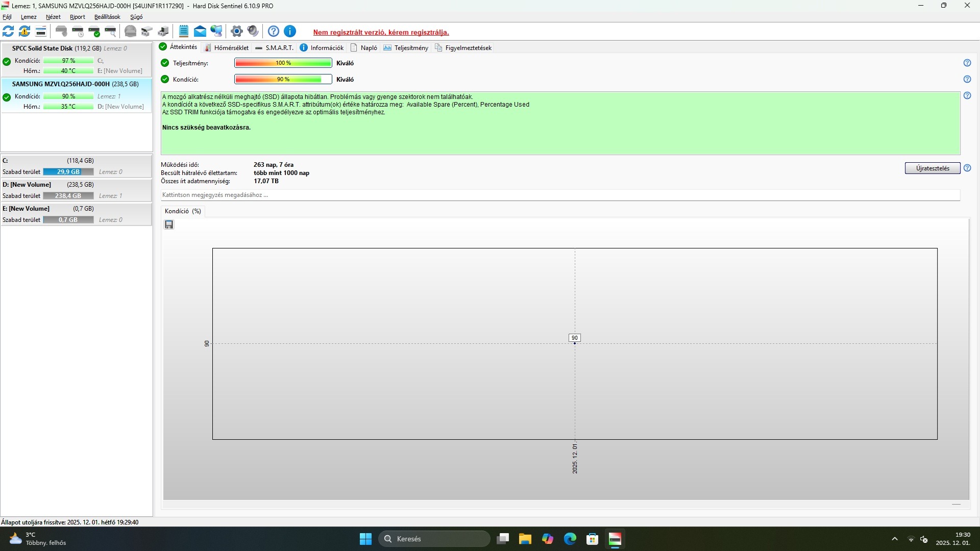Image resolution: width=980 pixels, height=551 pixels.
Task: Click the refresh with warning icon
Action: (x=24, y=32)
